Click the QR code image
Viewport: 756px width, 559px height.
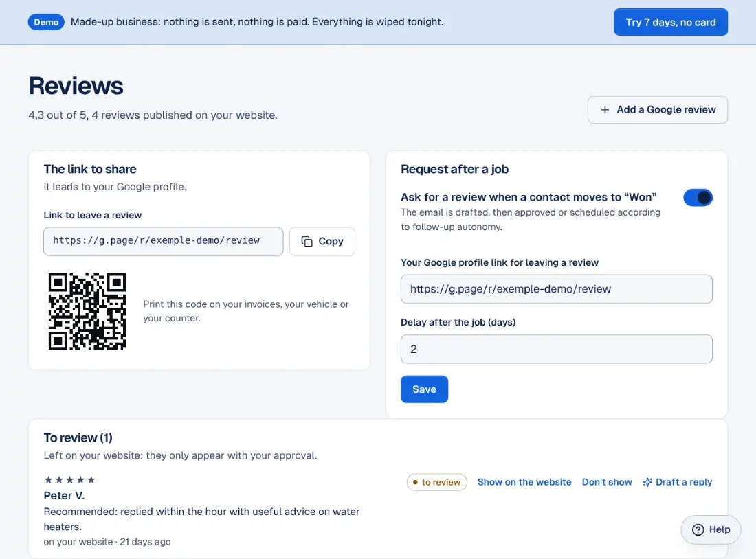coord(87,311)
